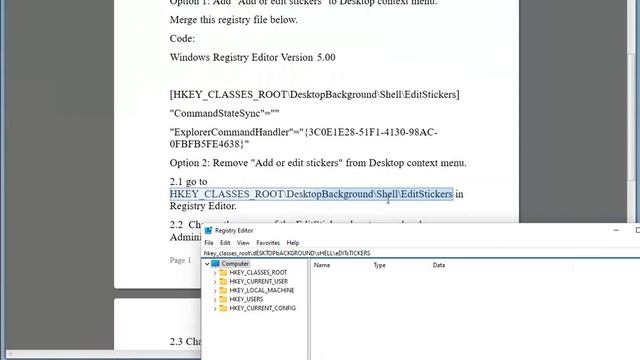Click the HKEY_CURRENT_CONFIG folder icon
The height and width of the screenshot is (360, 640).
(223, 308)
